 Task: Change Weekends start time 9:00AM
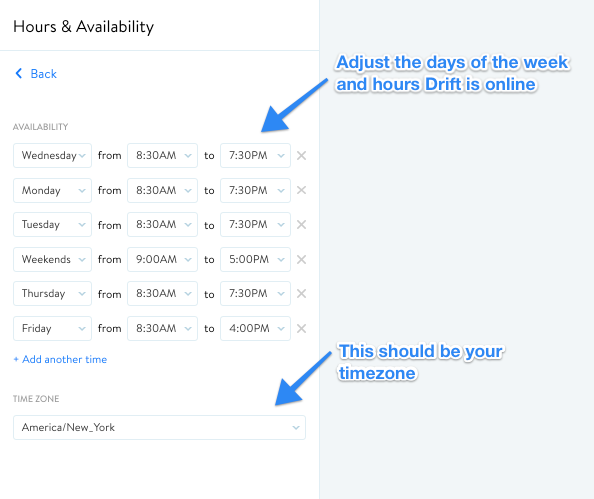point(163,260)
